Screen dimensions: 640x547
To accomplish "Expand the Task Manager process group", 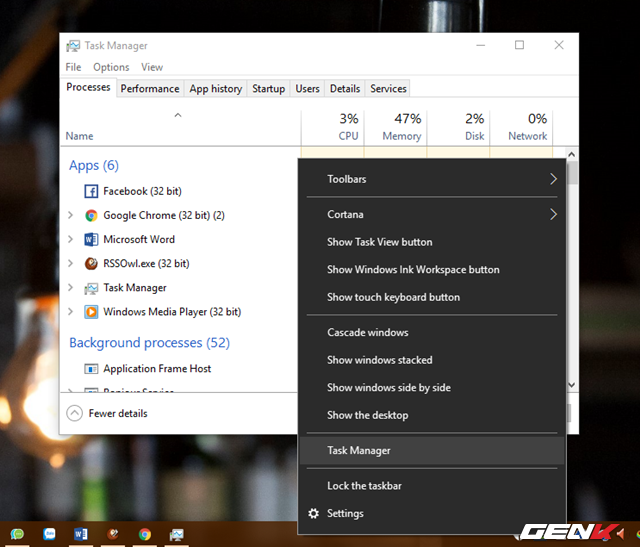I will [70, 287].
